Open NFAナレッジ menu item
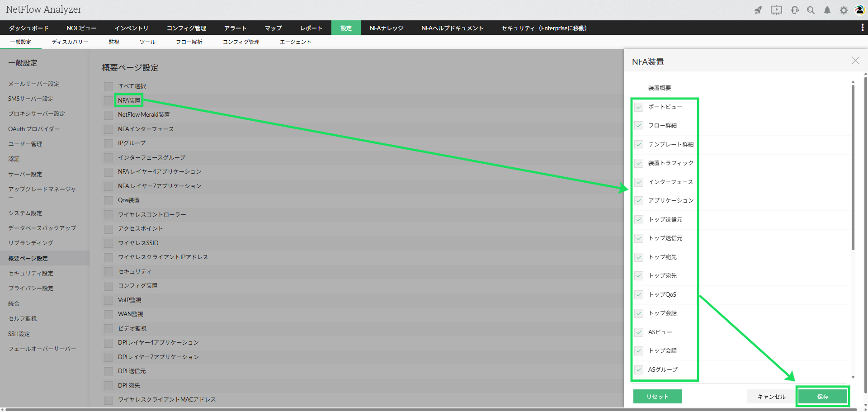 387,28
